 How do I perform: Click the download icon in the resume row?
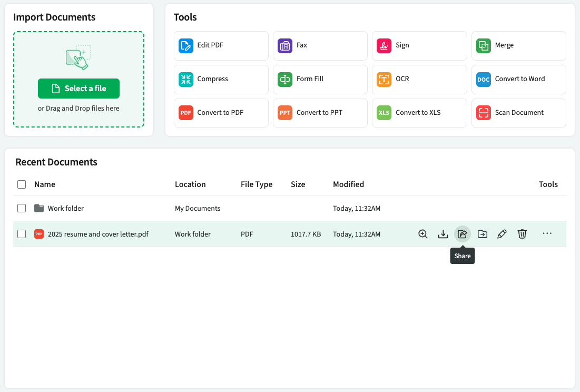pos(443,234)
